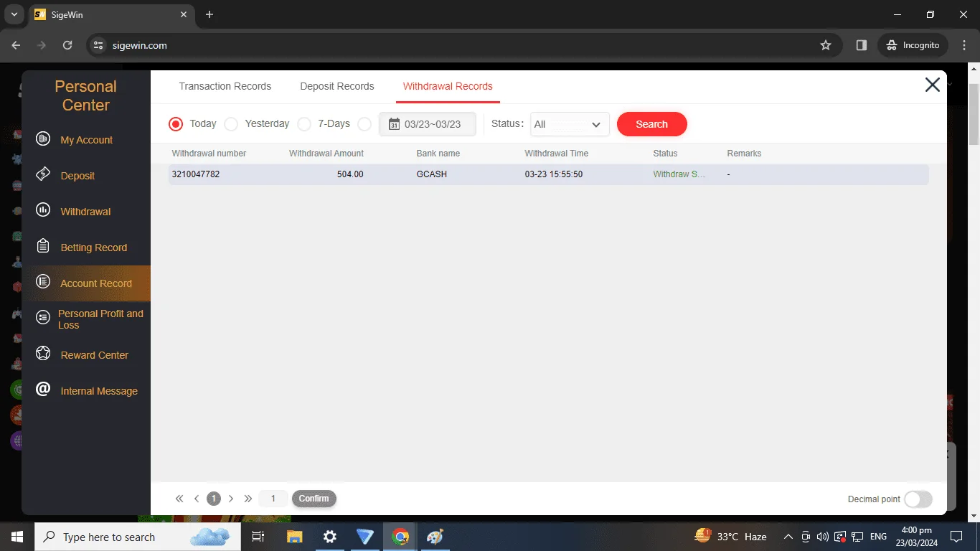Click the Deposit ticket icon
The width and height of the screenshot is (980, 551).
[x=43, y=174]
